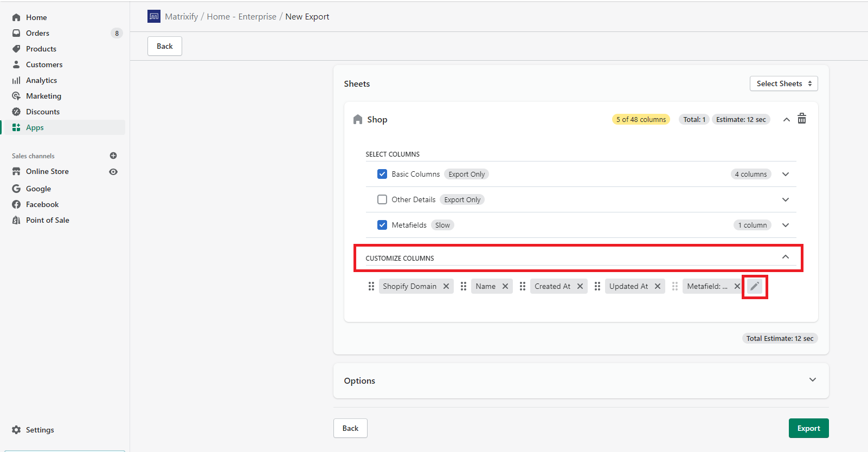
Task: View Online Store via eye icon
Action: pyautogui.click(x=113, y=172)
